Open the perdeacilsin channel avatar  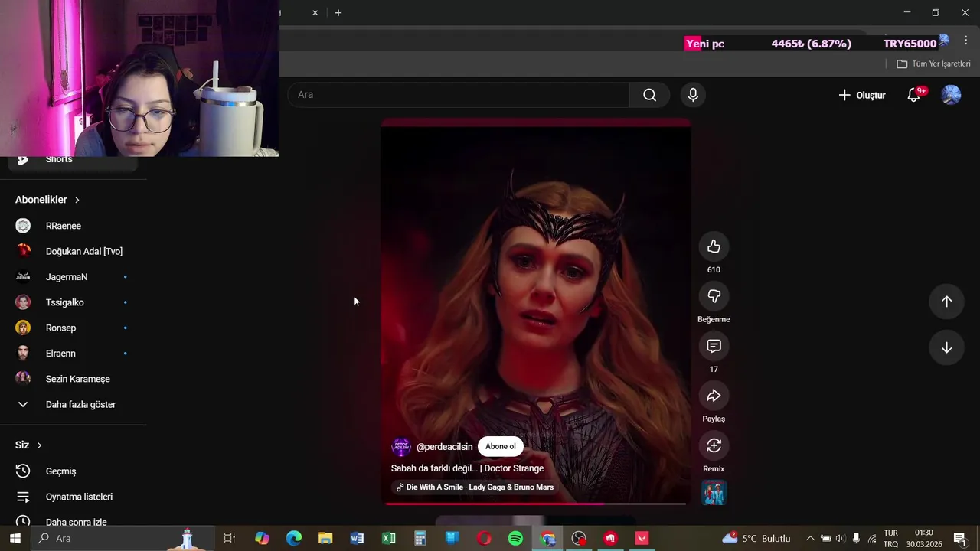tap(401, 447)
